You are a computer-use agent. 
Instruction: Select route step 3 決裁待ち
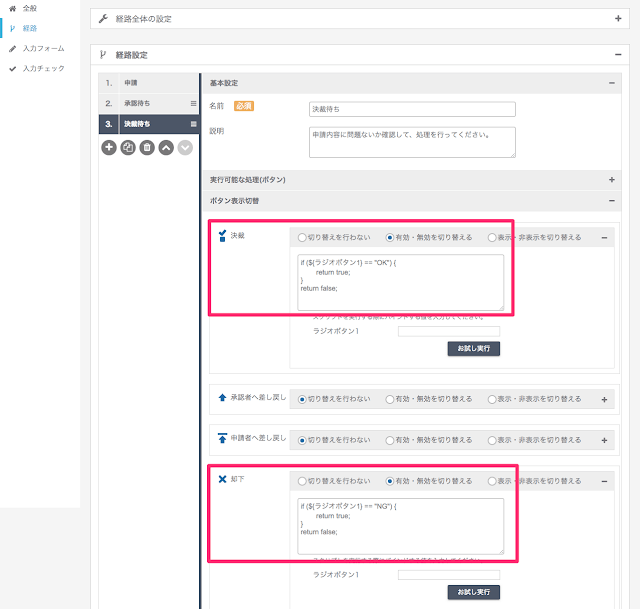point(149,124)
